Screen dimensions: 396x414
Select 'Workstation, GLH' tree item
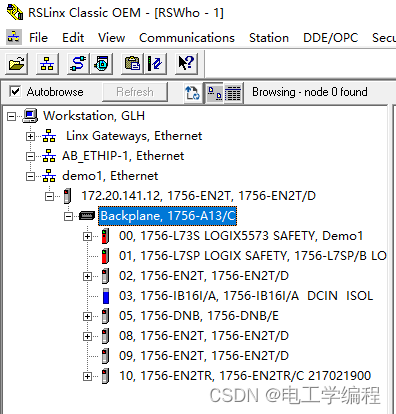pos(94,116)
